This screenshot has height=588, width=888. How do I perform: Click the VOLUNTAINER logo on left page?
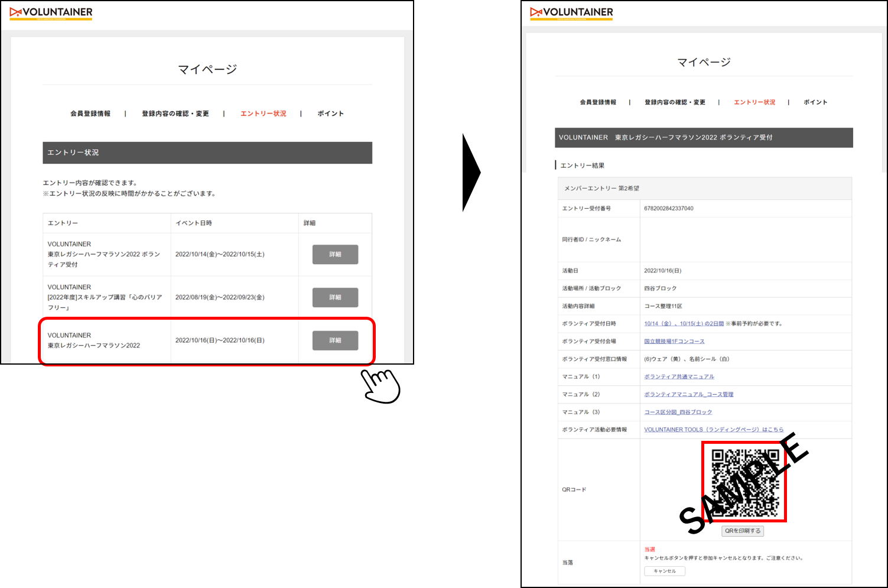click(x=51, y=13)
